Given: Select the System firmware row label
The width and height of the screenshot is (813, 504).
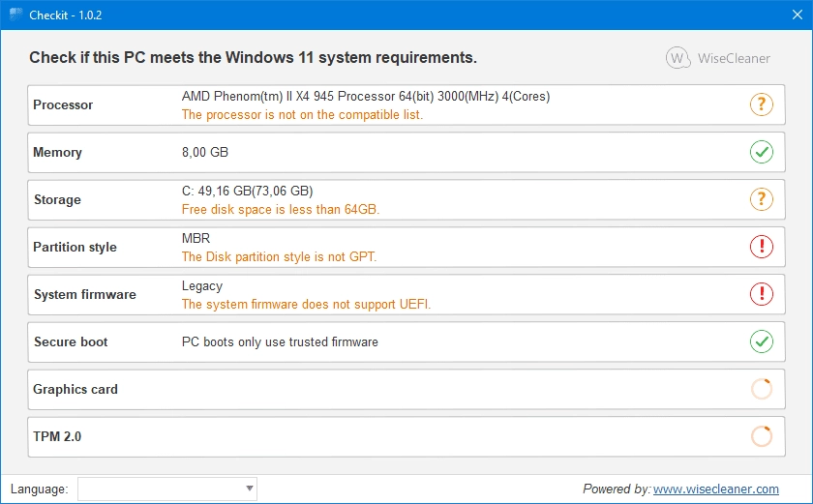Looking at the screenshot, I should click(x=85, y=295).
